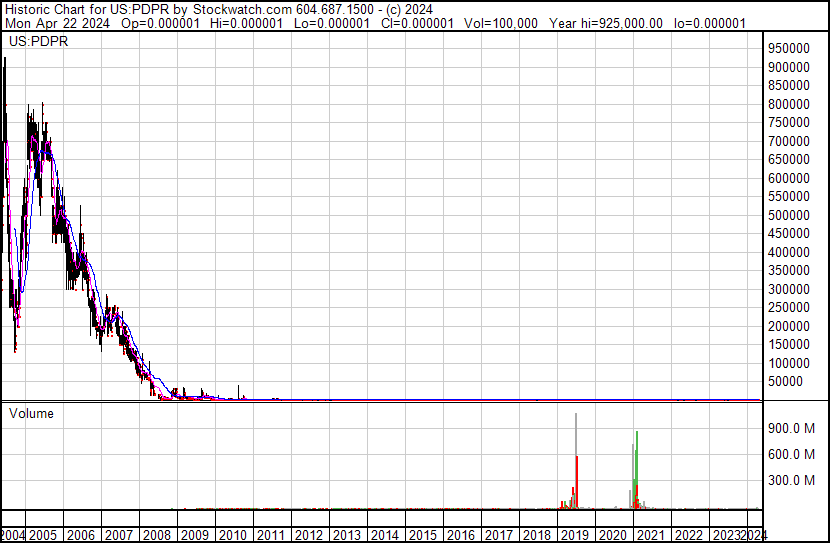Click the 'Hi=0.000001' high value
Image resolution: width=830 pixels, height=543 pixels.
(x=246, y=23)
